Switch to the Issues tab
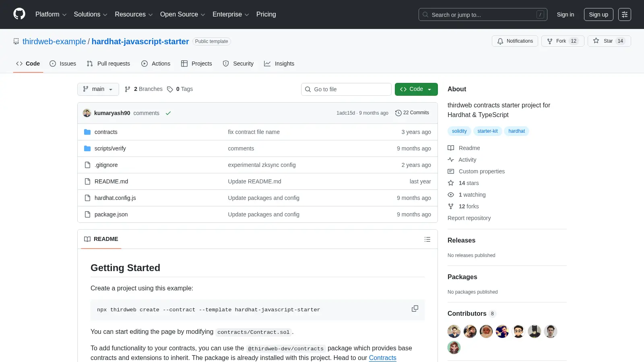Screen dimensions: 644x362 click(63, 64)
